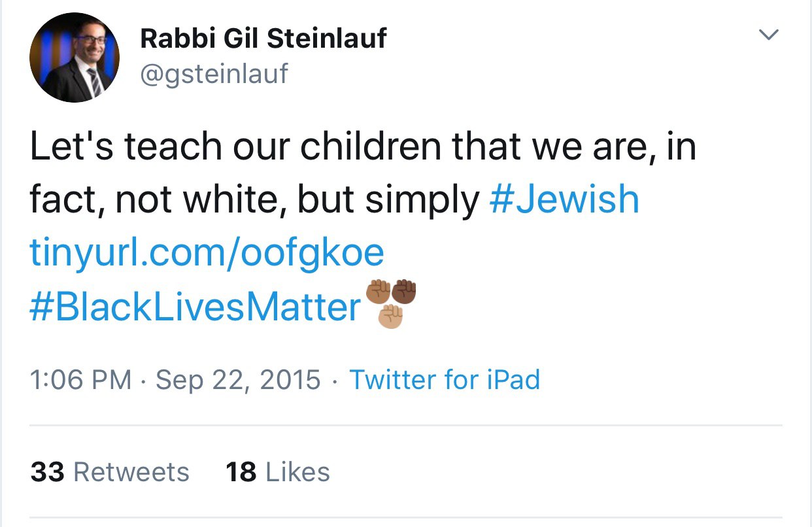Viewport: 812px width, 527px height.
Task: Click the raised fists emoji cluster
Action: click(x=391, y=303)
